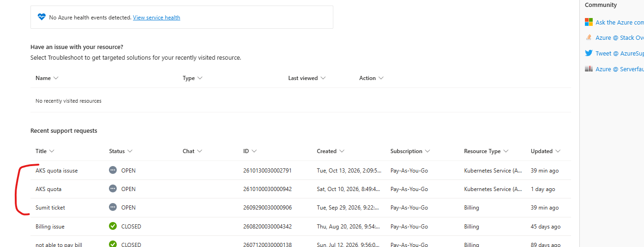
Task: Click the Recent support requests heading
Action: click(x=64, y=131)
